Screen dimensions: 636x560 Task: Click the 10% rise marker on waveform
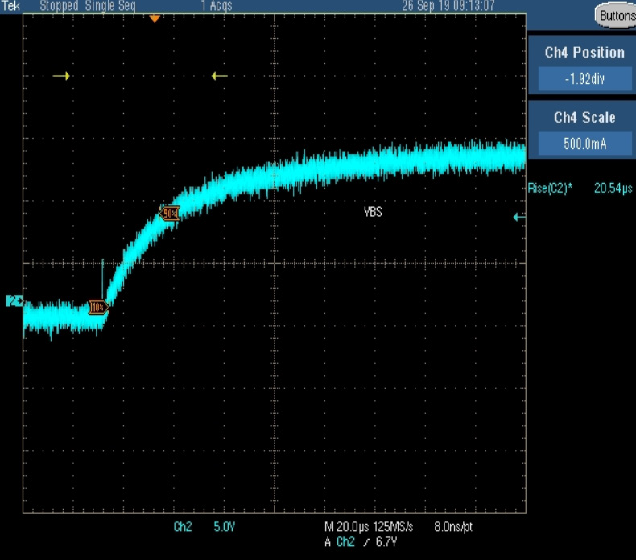pos(96,307)
